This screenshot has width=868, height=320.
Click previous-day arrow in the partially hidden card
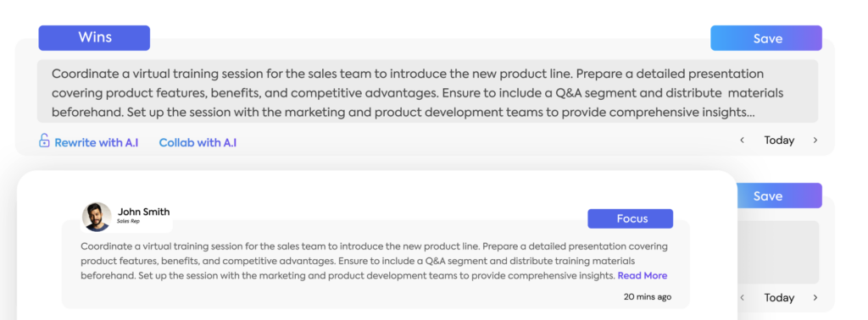(743, 298)
